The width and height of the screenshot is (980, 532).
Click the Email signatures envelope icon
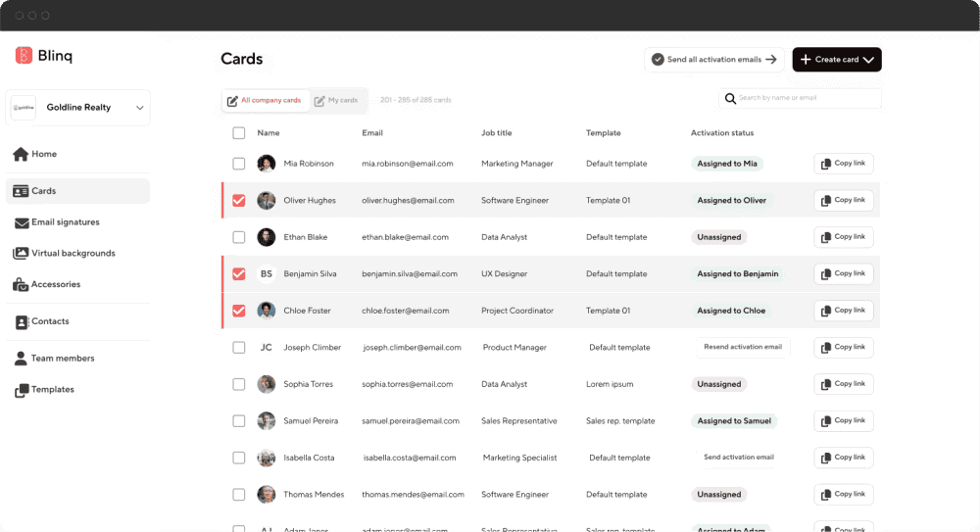22,222
